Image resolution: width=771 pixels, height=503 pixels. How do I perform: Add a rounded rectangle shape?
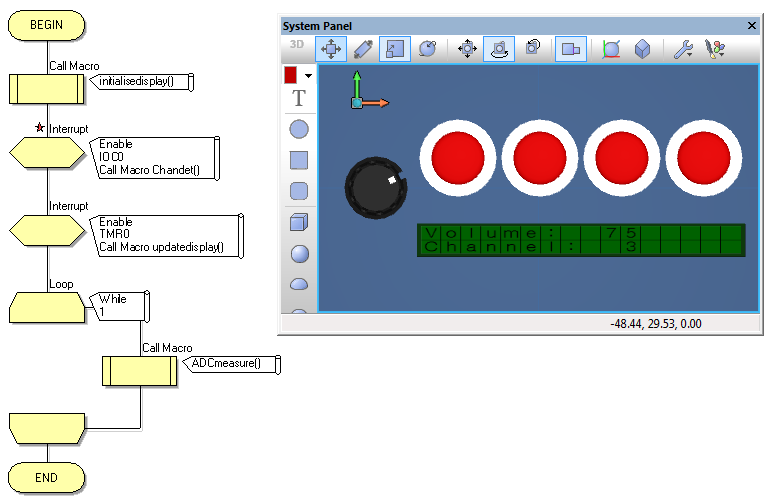tap(298, 191)
